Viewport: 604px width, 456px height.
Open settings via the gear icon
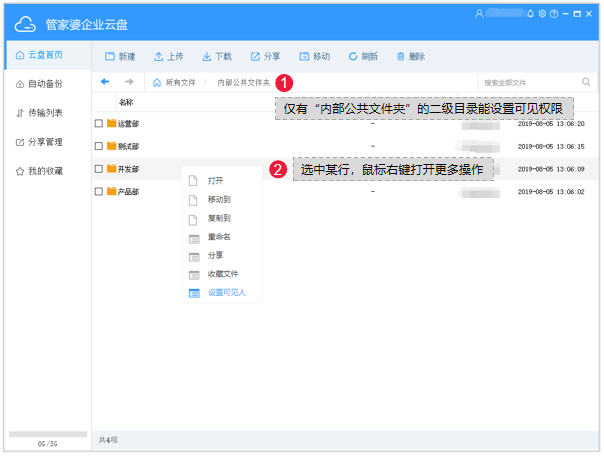coord(542,14)
